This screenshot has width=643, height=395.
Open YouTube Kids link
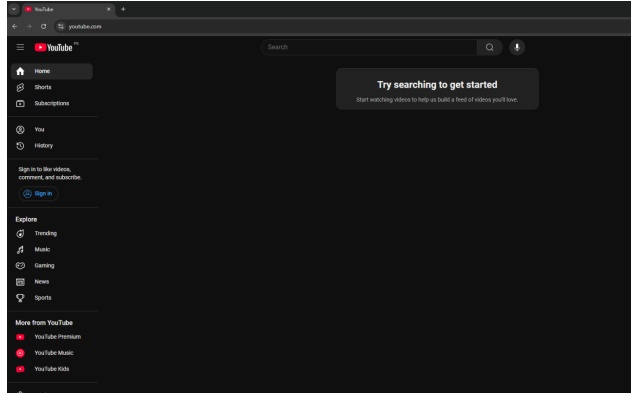(52, 369)
